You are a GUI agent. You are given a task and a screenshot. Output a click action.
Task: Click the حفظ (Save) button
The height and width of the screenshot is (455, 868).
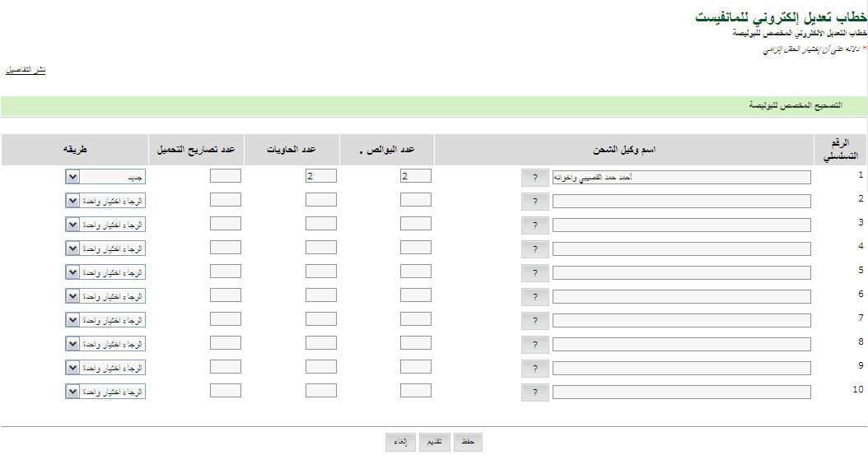tap(468, 443)
